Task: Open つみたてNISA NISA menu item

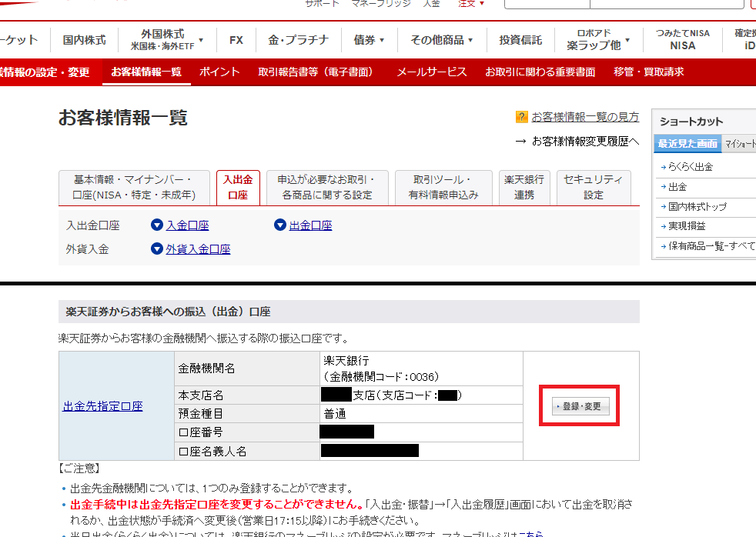Action: click(x=683, y=40)
